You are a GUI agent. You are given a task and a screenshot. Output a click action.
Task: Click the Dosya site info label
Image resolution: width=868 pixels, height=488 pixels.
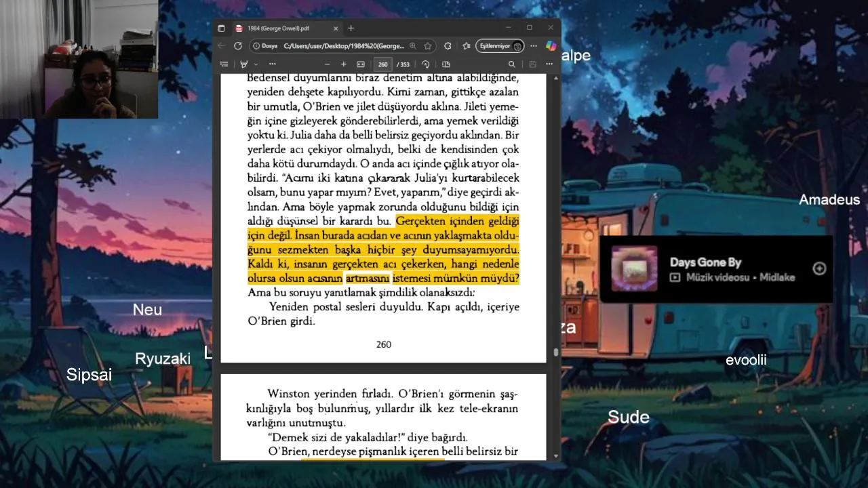[265, 46]
